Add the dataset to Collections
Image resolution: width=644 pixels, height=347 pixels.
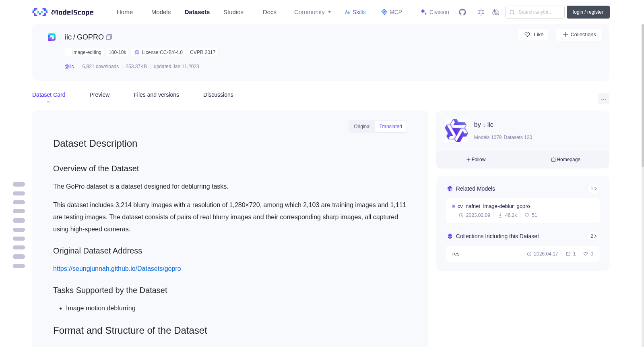click(x=579, y=35)
